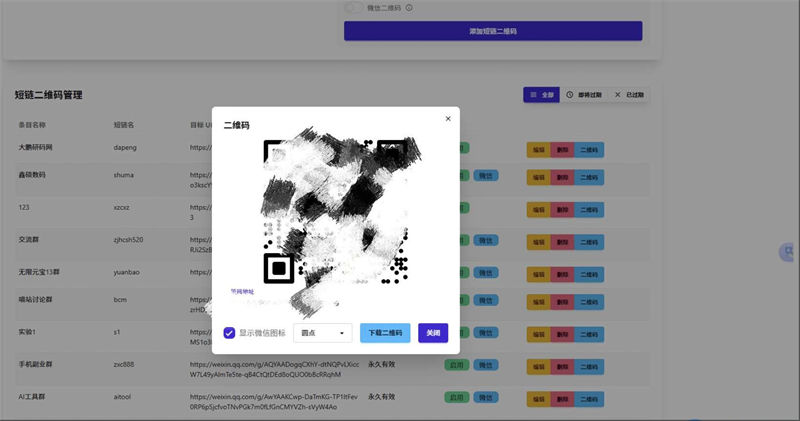
Task: Click the 微信 tag in the yuanbao row
Action: pyautogui.click(x=486, y=273)
